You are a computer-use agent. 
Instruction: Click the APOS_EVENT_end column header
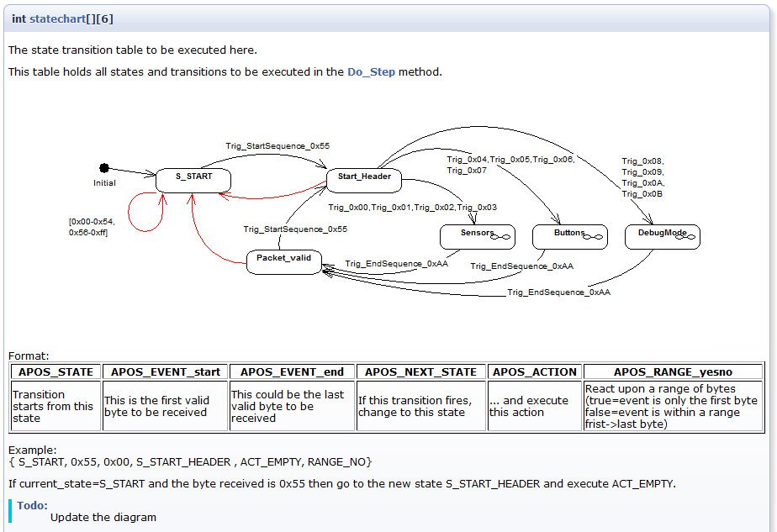[x=292, y=371]
